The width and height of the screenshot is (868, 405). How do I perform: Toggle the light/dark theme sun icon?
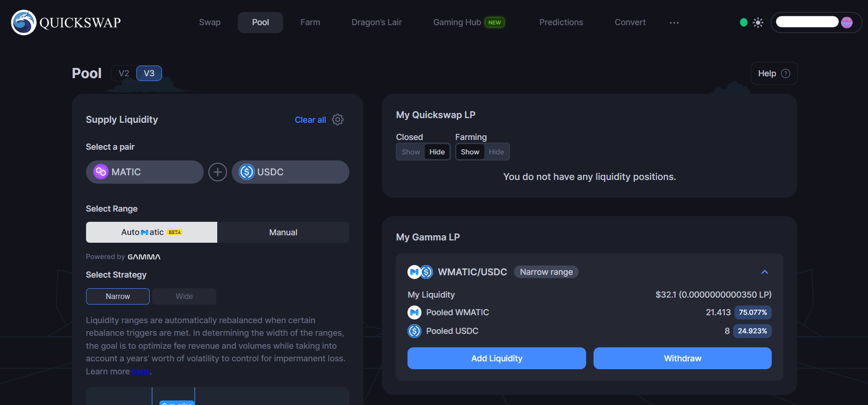758,22
